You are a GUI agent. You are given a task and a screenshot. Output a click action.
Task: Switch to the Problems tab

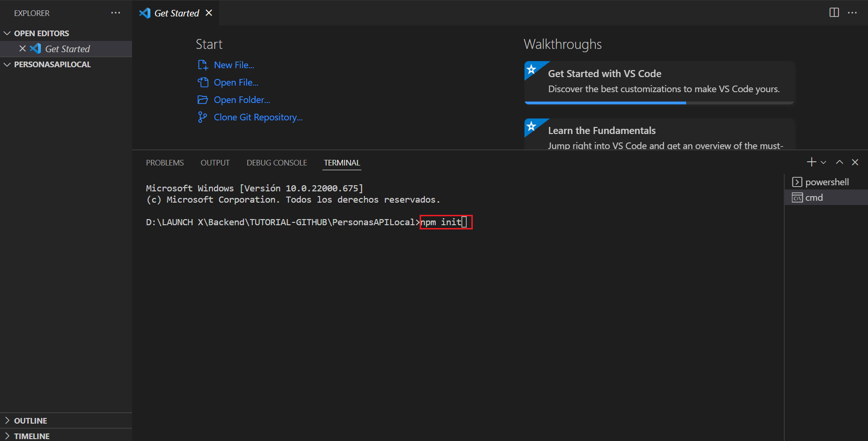coord(165,163)
